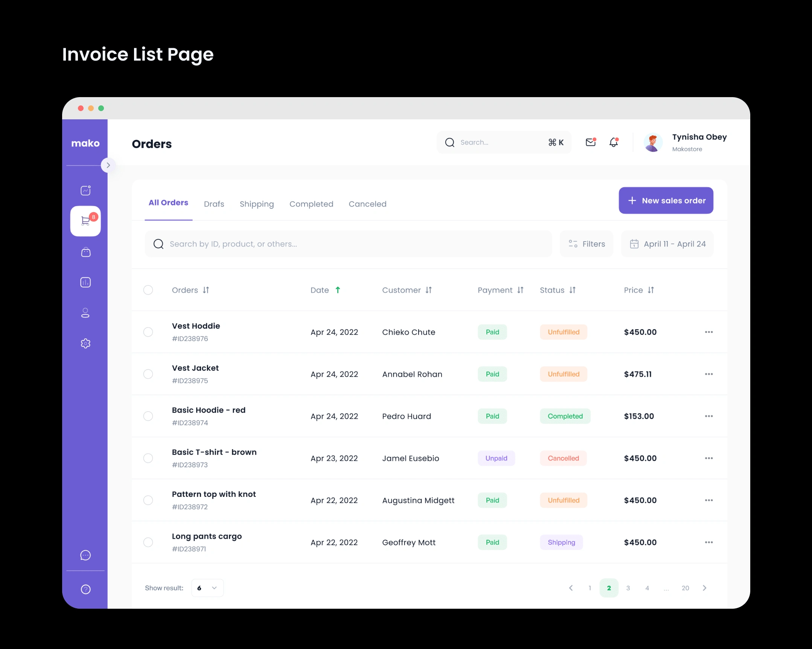812x649 pixels.
Task: Click the New sales order button
Action: coord(666,201)
